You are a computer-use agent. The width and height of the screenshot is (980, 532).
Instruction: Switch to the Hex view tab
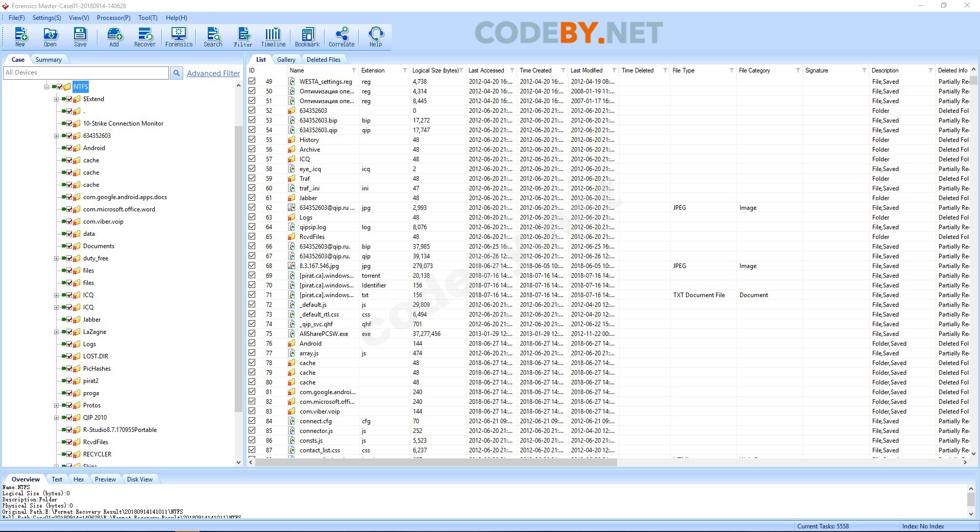point(79,479)
